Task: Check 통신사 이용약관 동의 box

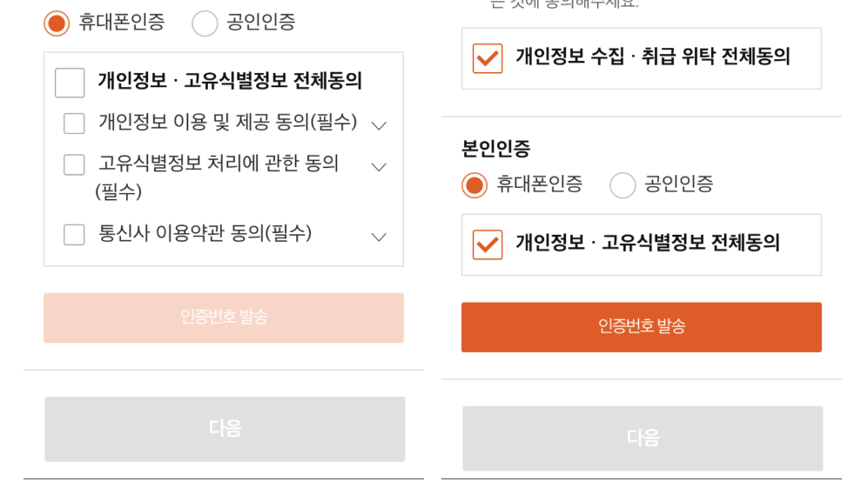Action: click(x=74, y=235)
